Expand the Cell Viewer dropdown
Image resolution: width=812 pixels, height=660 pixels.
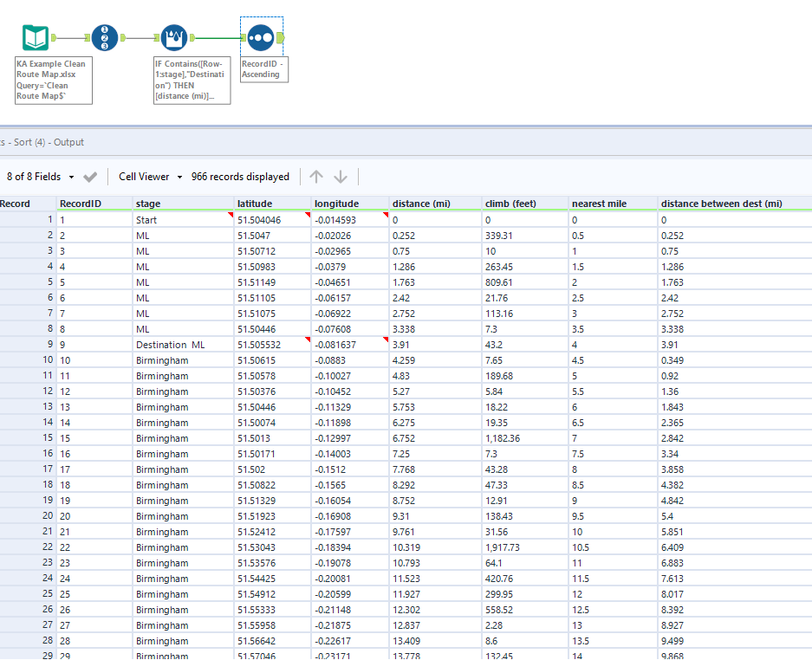tap(151, 177)
